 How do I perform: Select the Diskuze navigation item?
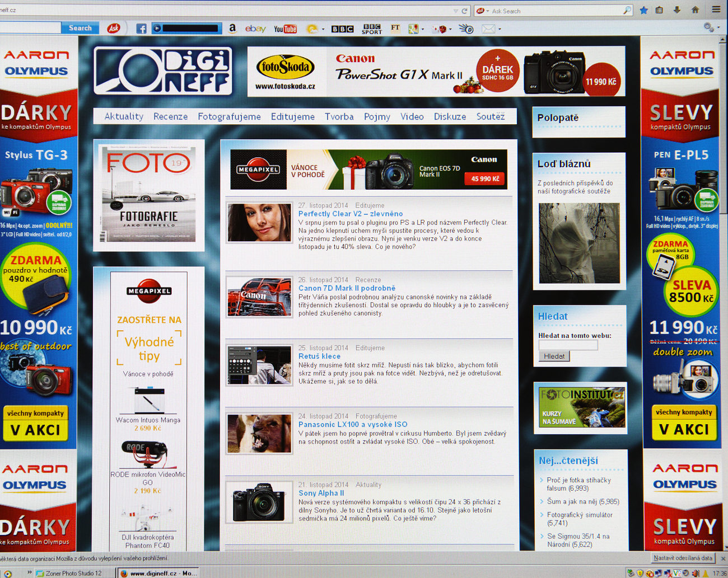[450, 116]
